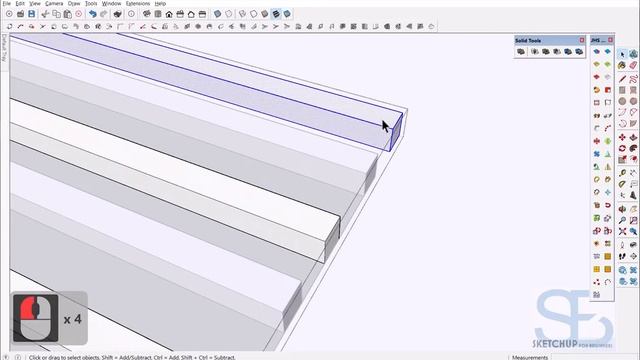Click the Model Info circle icon
The width and height of the screenshot is (640, 360).
tap(131, 14)
